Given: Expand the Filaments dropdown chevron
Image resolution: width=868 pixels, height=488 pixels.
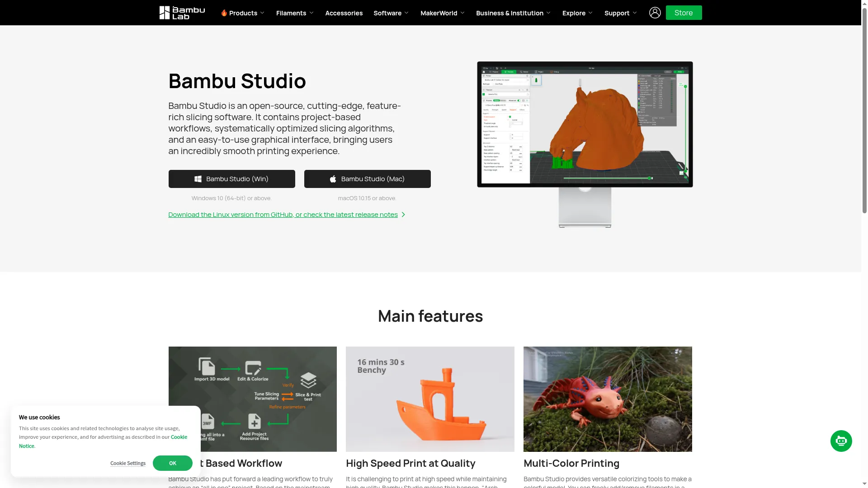Looking at the screenshot, I should [x=311, y=13].
